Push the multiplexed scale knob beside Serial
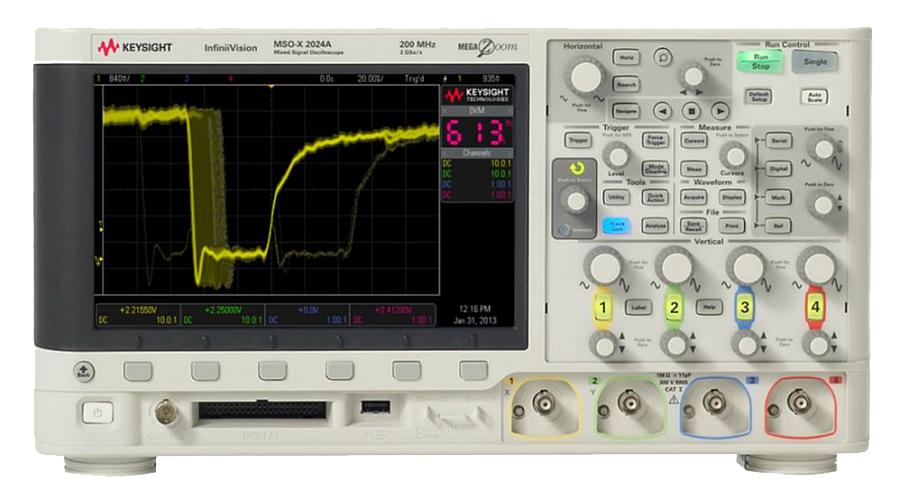900x499 pixels. 824,149
